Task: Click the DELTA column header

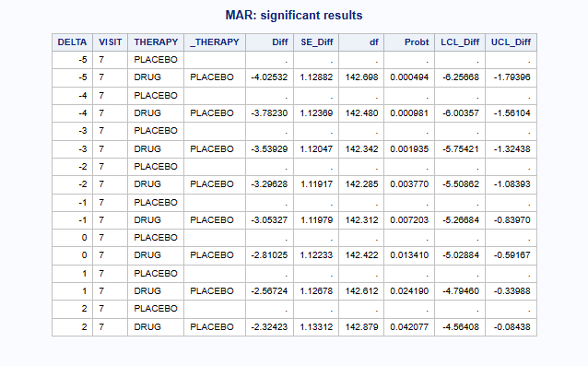Action: [72, 42]
